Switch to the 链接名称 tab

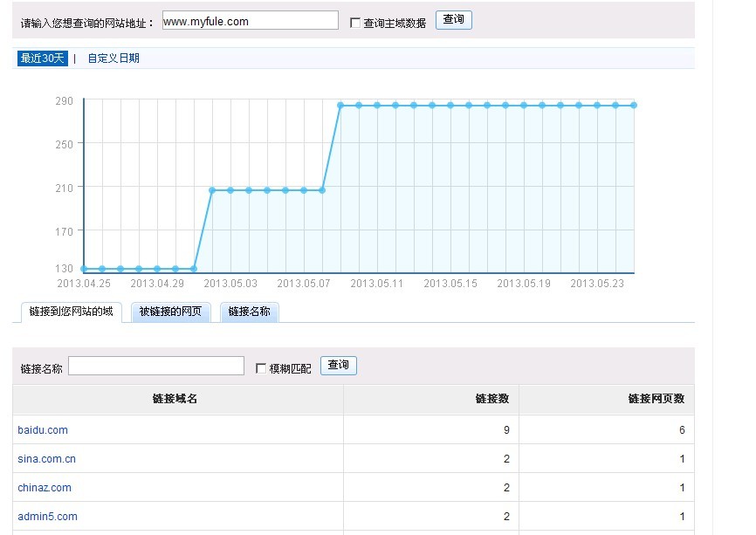(x=249, y=312)
